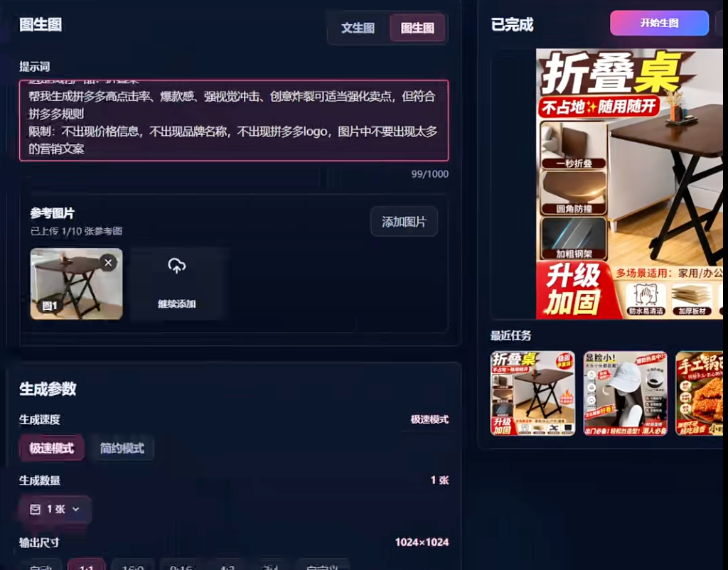Image resolution: width=728 pixels, height=570 pixels.
Task: Choose the 简约模式 speed option
Action: [x=122, y=448]
